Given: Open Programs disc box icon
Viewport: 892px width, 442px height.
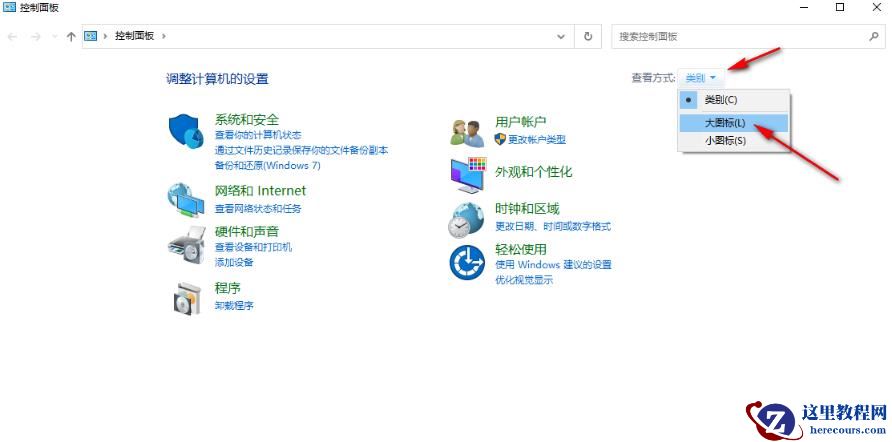Looking at the screenshot, I should pos(187,298).
